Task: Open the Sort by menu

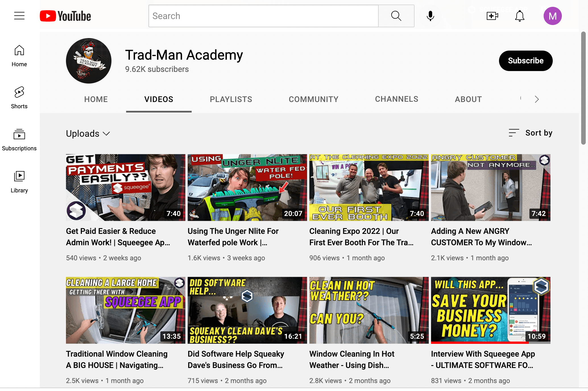Action: coord(531,133)
